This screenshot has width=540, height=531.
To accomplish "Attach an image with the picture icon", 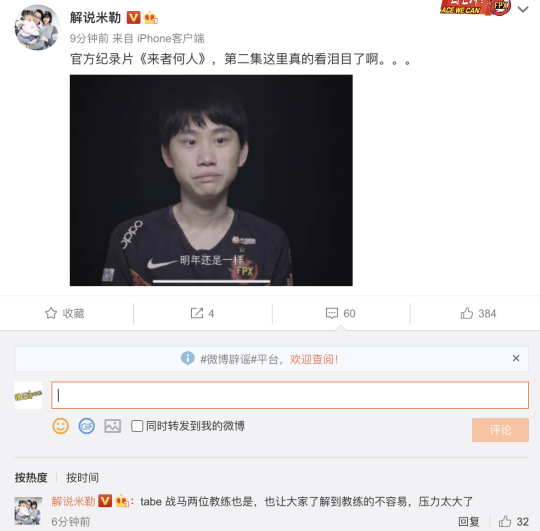I will pyautogui.click(x=113, y=426).
